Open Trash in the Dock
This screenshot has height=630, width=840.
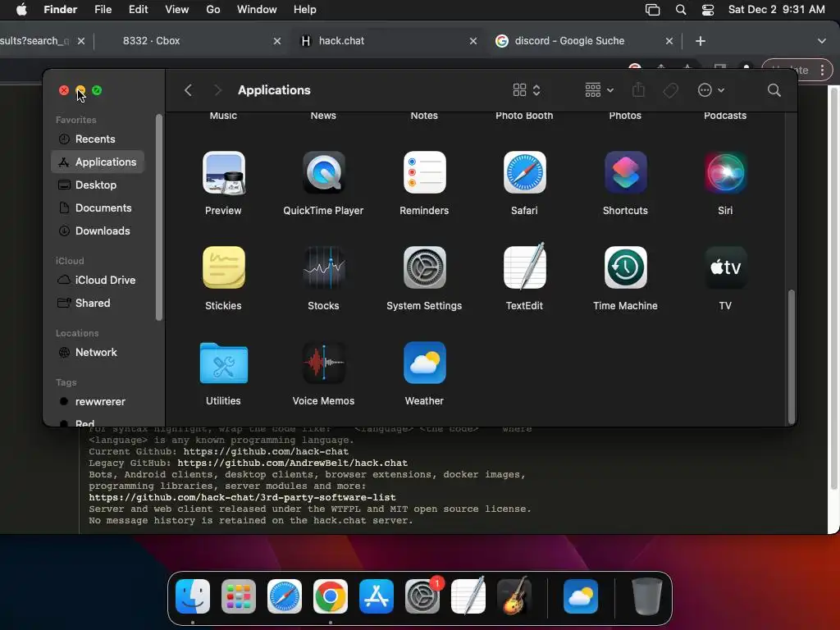pos(646,596)
